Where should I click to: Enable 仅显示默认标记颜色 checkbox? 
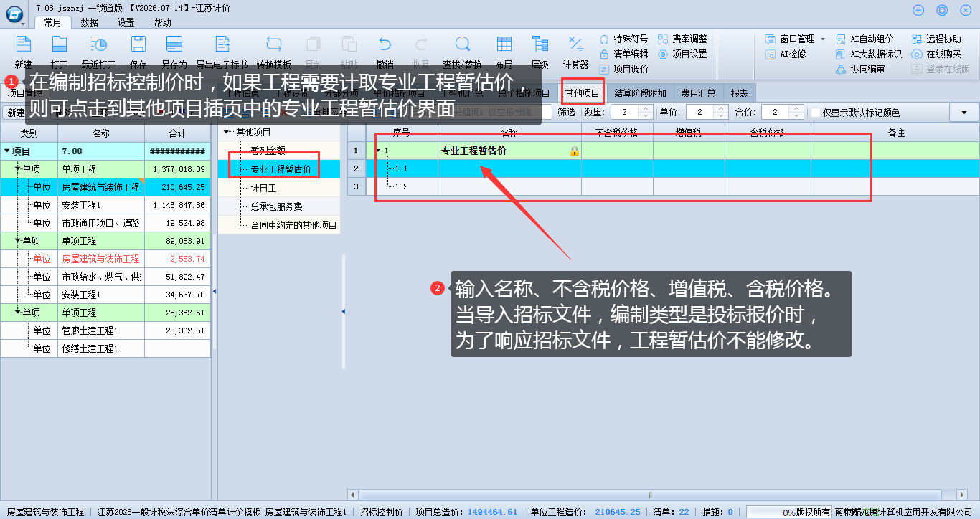pos(815,113)
